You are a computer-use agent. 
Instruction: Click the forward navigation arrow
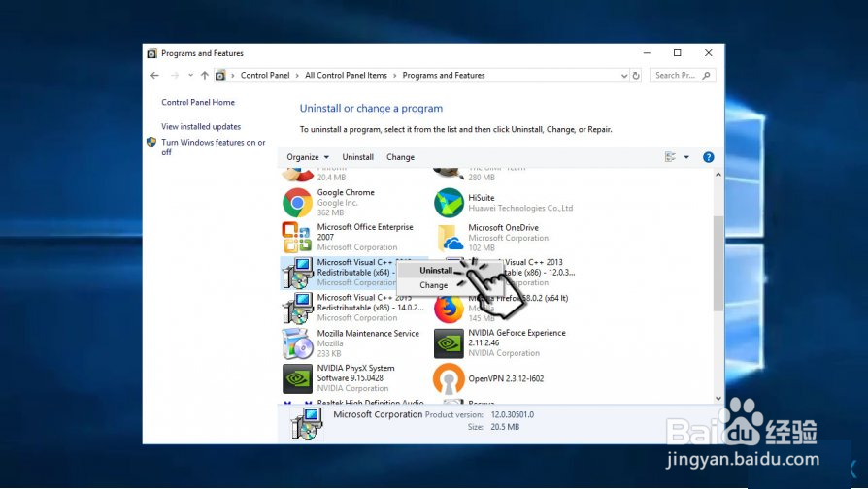coord(175,76)
